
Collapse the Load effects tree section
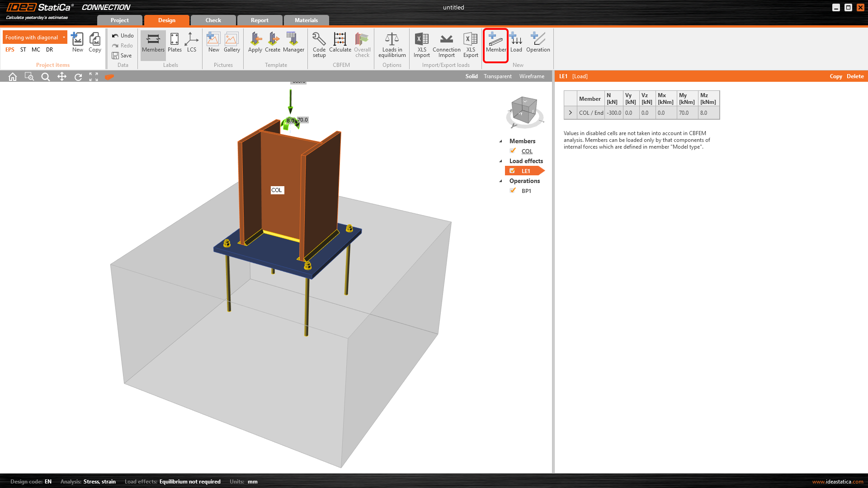[500, 161]
